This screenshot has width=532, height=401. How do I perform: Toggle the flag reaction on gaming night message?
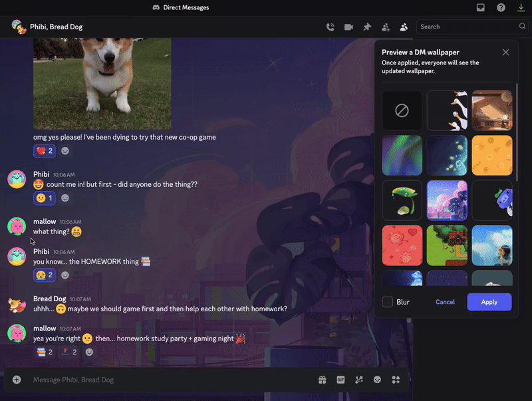pos(68,352)
